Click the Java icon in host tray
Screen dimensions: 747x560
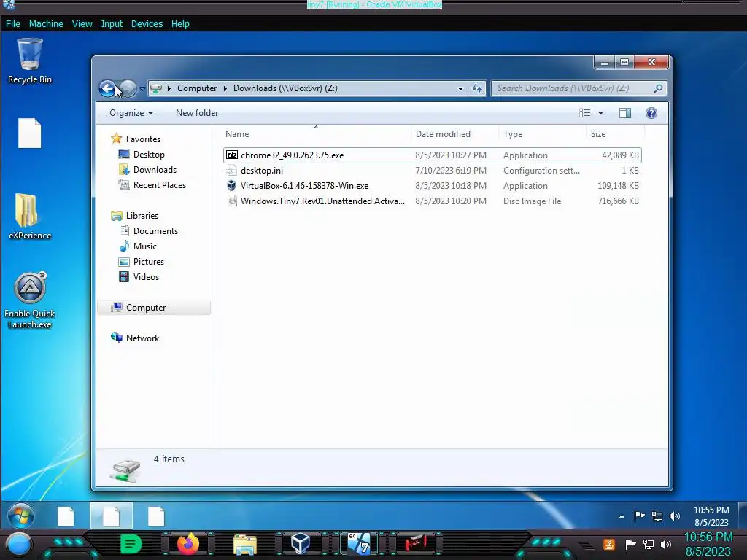click(x=608, y=544)
